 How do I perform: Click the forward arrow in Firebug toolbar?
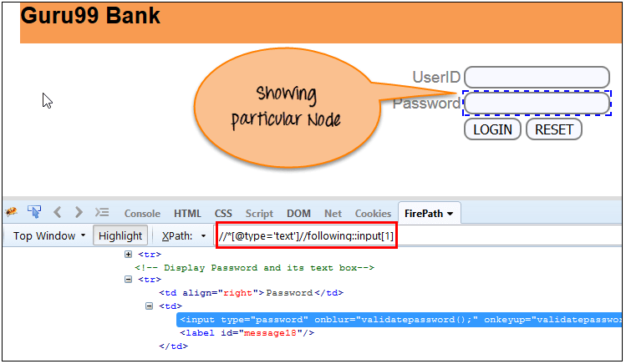pyautogui.click(x=79, y=212)
